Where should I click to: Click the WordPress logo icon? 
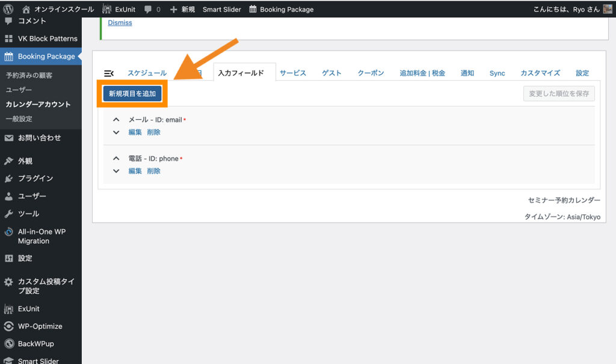tap(8, 9)
